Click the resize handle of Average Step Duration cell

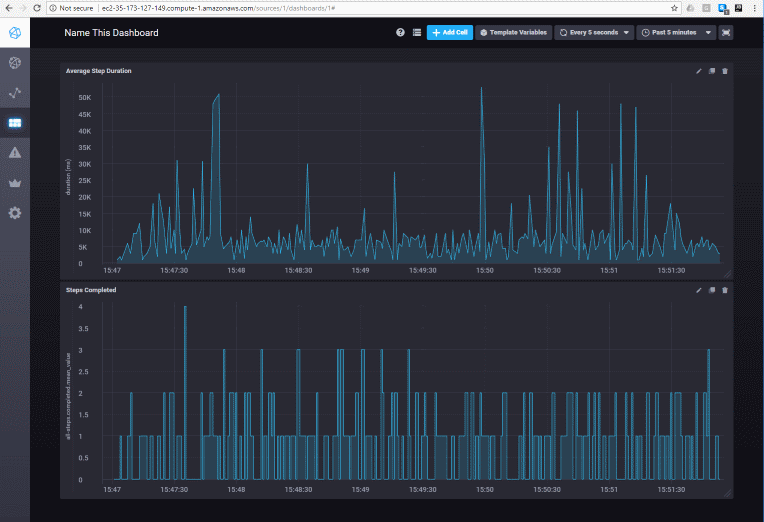point(727,274)
